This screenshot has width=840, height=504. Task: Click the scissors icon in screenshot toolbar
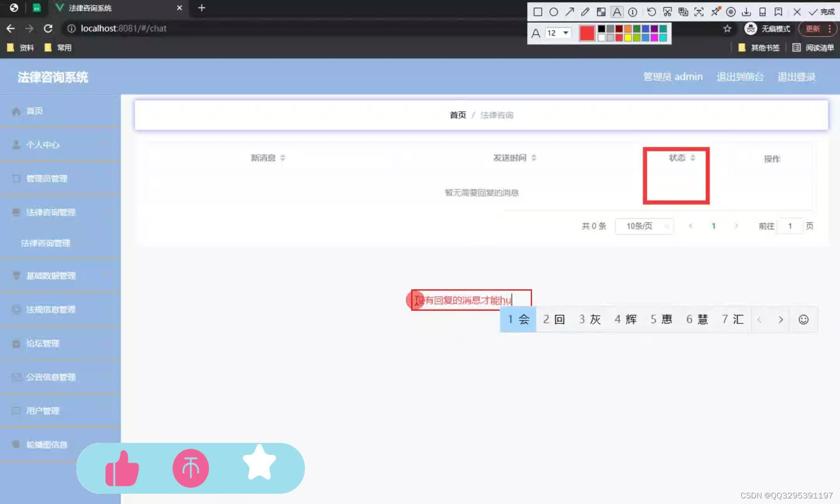[x=667, y=12]
